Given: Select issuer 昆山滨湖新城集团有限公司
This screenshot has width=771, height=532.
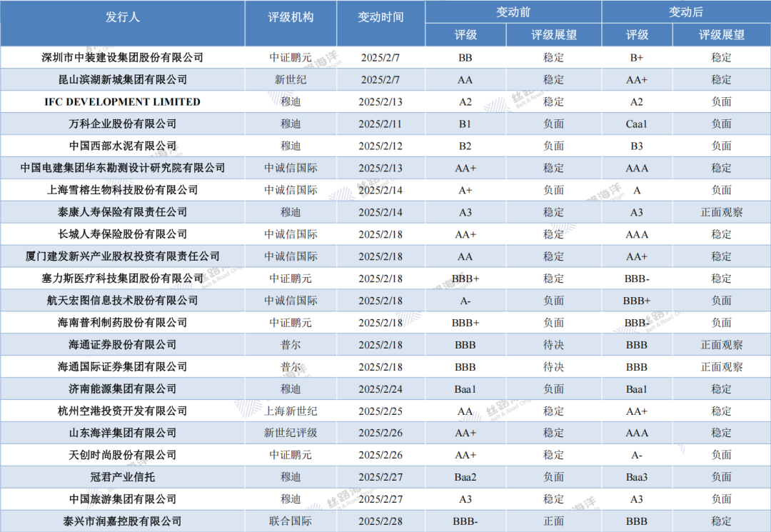Looking at the screenshot, I should 123,80.
